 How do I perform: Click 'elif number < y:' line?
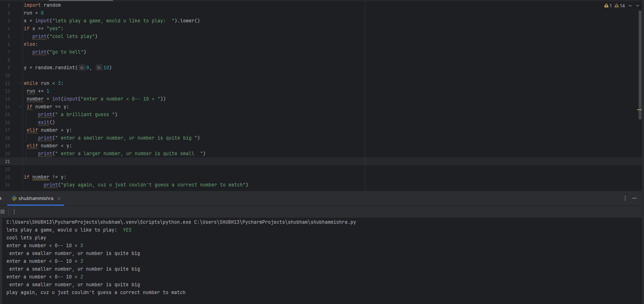point(49,146)
